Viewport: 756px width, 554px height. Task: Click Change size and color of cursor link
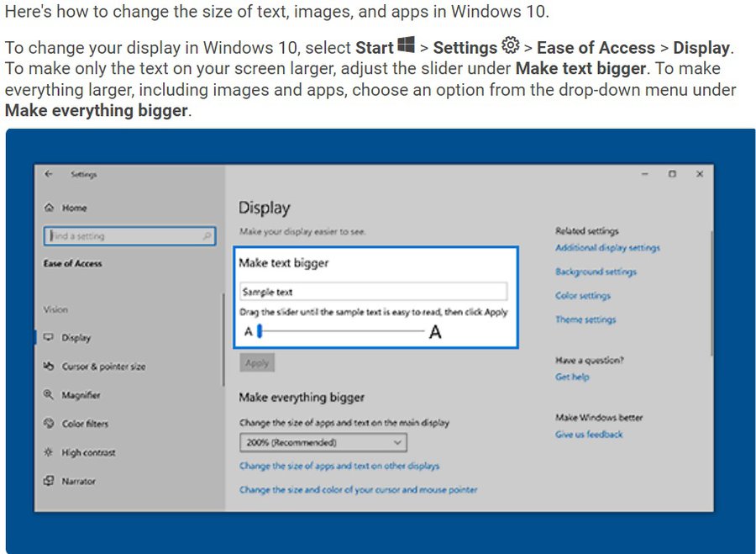click(358, 490)
